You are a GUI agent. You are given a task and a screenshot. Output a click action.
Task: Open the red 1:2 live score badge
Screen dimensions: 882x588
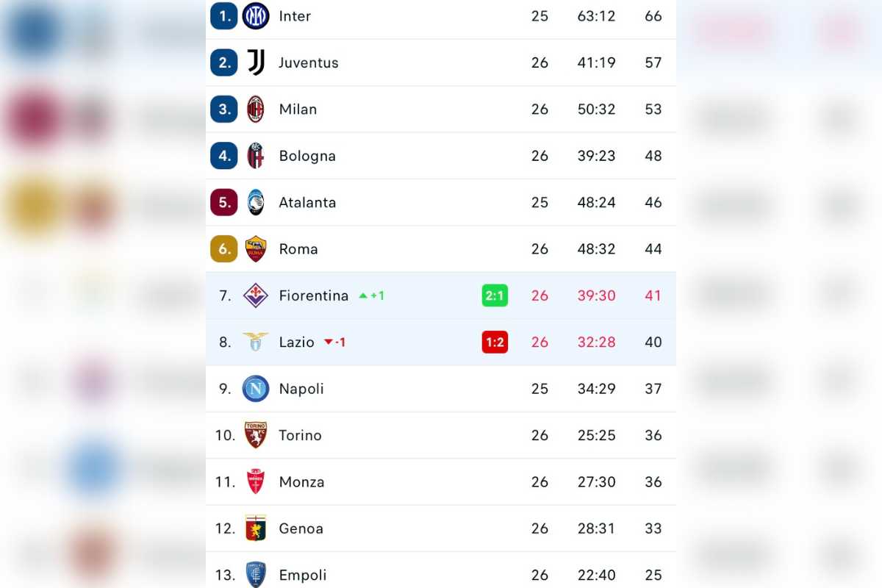point(495,342)
